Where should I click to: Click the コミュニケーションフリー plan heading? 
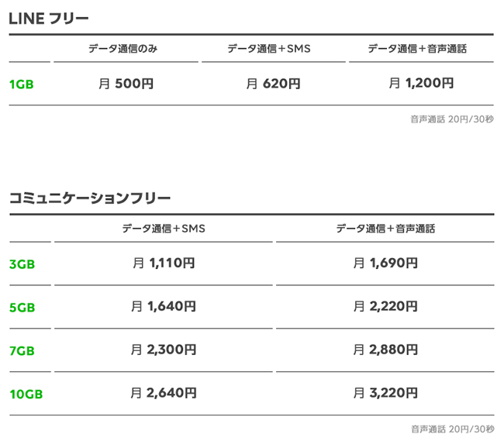click(x=90, y=198)
